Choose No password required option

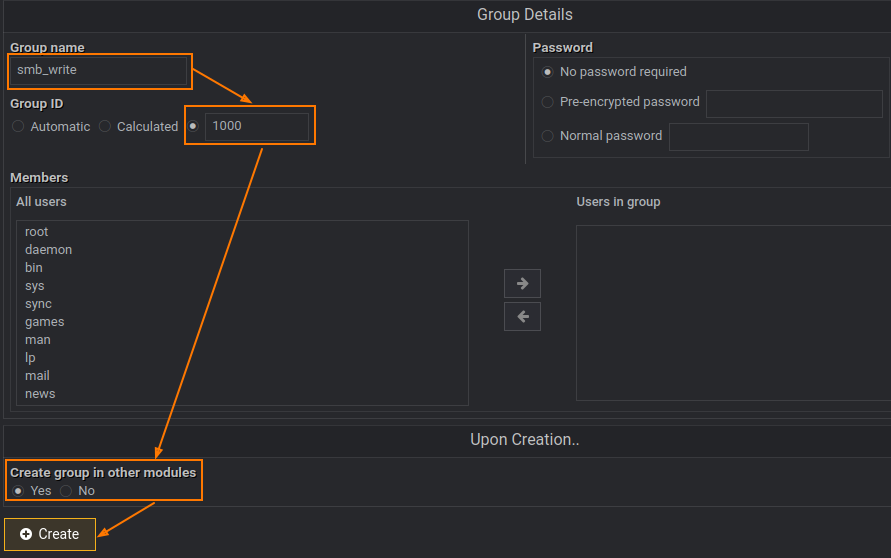tap(547, 72)
